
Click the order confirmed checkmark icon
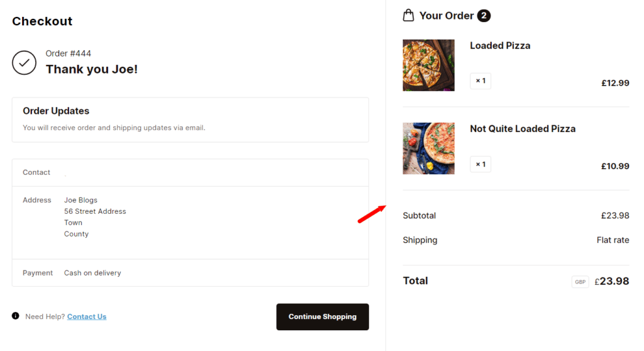pos(24,62)
